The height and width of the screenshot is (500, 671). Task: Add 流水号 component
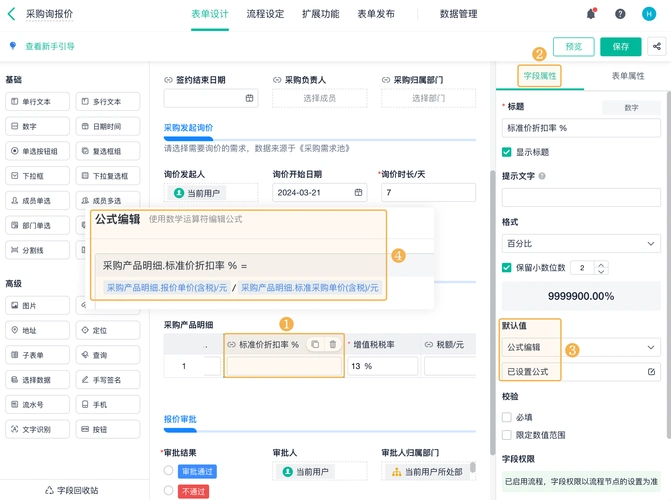[x=37, y=405]
